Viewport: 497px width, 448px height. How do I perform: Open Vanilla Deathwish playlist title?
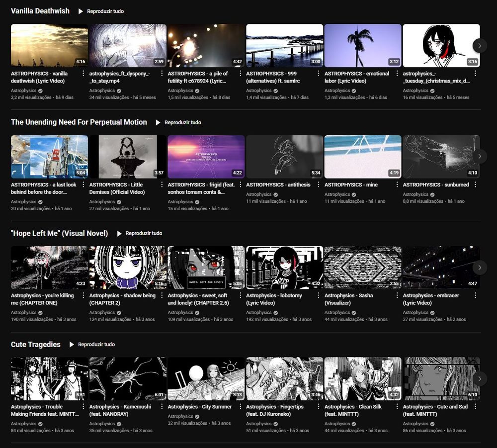coord(40,11)
